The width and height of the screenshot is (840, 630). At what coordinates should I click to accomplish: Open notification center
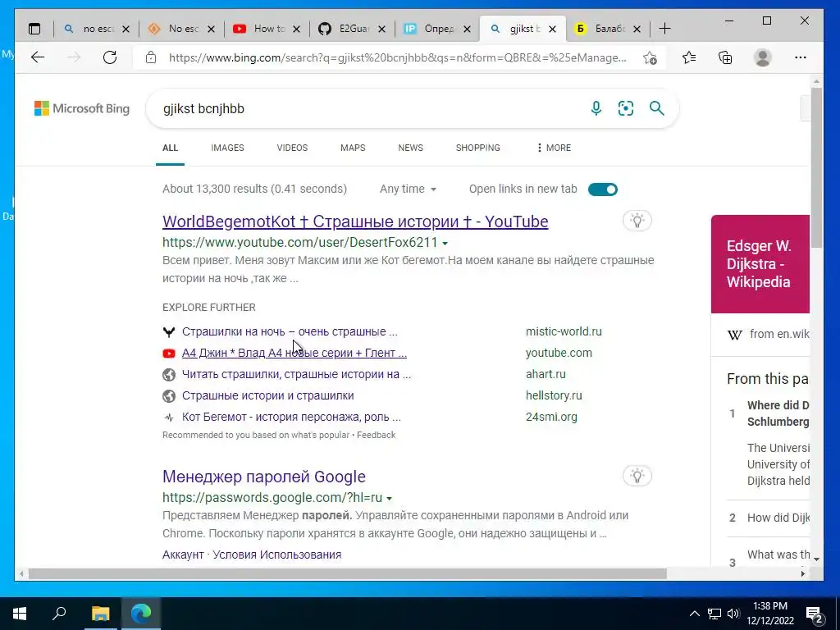click(x=815, y=614)
